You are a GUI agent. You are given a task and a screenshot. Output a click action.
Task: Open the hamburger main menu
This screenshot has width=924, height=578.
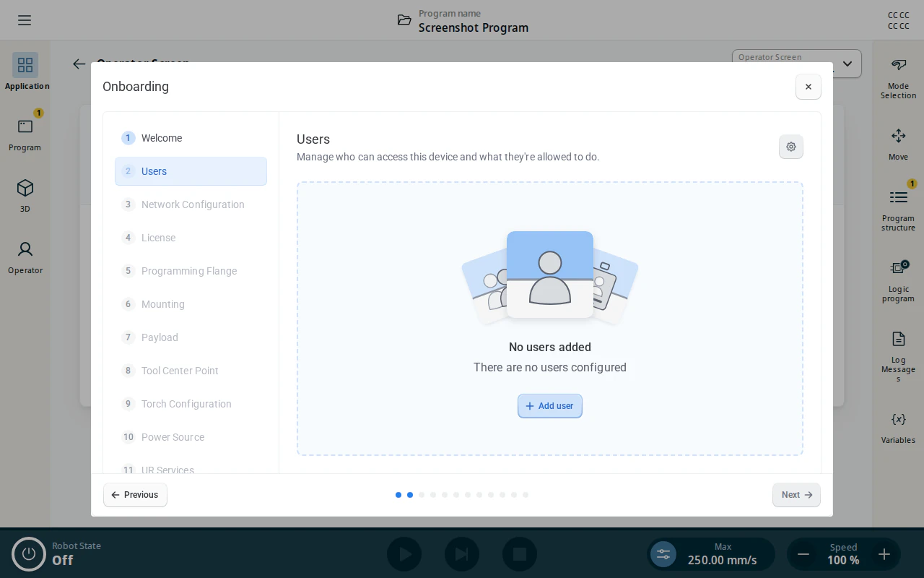[x=25, y=20]
